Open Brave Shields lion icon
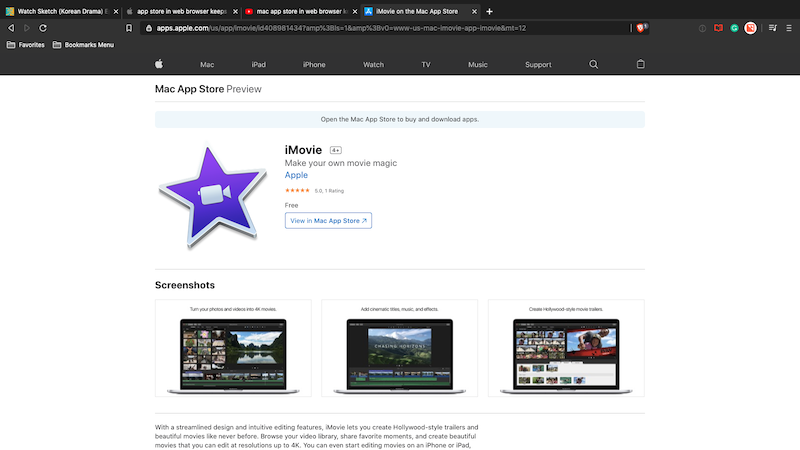The image size is (800, 450). pyautogui.click(x=641, y=28)
